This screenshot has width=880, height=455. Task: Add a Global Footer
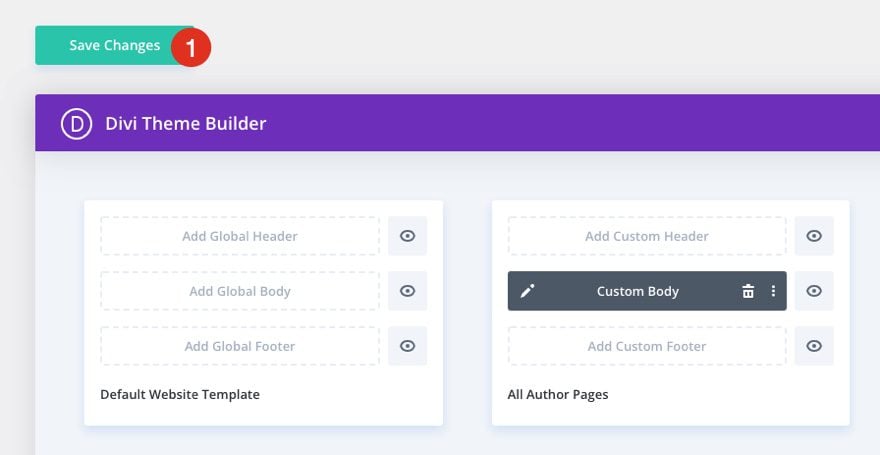click(x=240, y=346)
